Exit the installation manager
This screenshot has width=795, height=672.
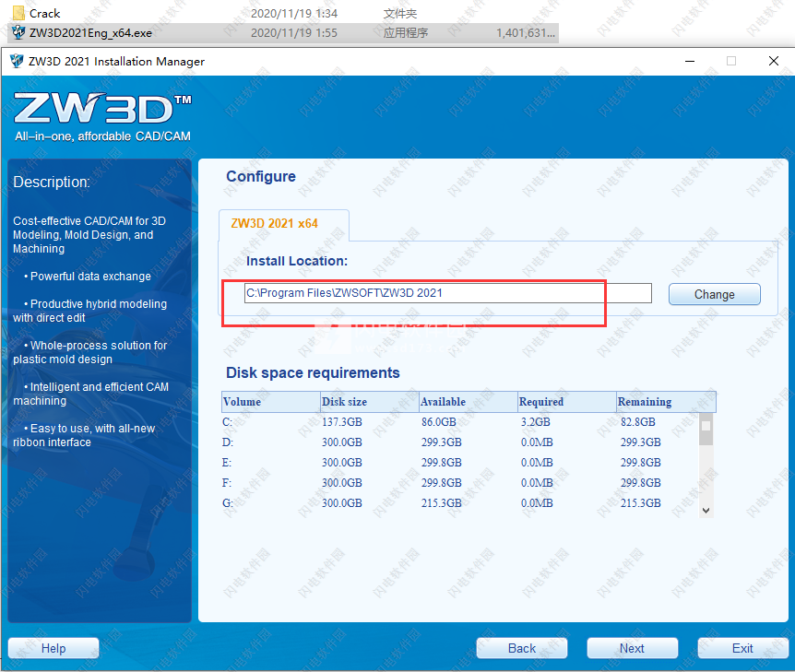click(x=742, y=648)
